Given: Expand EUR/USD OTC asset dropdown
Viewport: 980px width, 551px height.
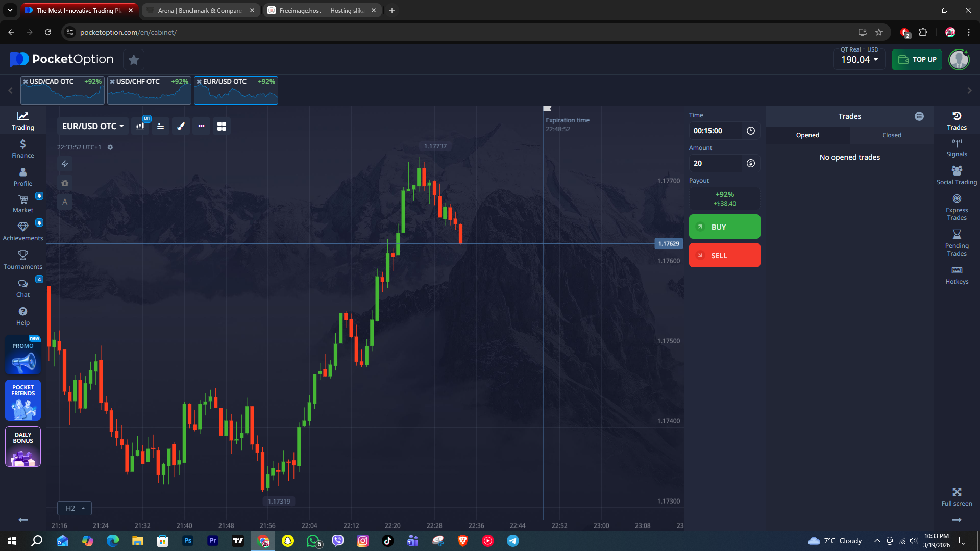Looking at the screenshot, I should (93, 126).
